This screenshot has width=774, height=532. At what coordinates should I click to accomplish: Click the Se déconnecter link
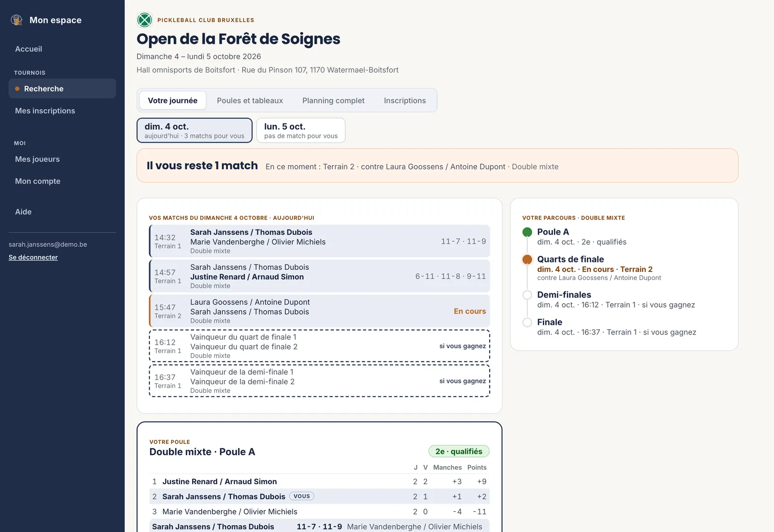[x=33, y=257]
